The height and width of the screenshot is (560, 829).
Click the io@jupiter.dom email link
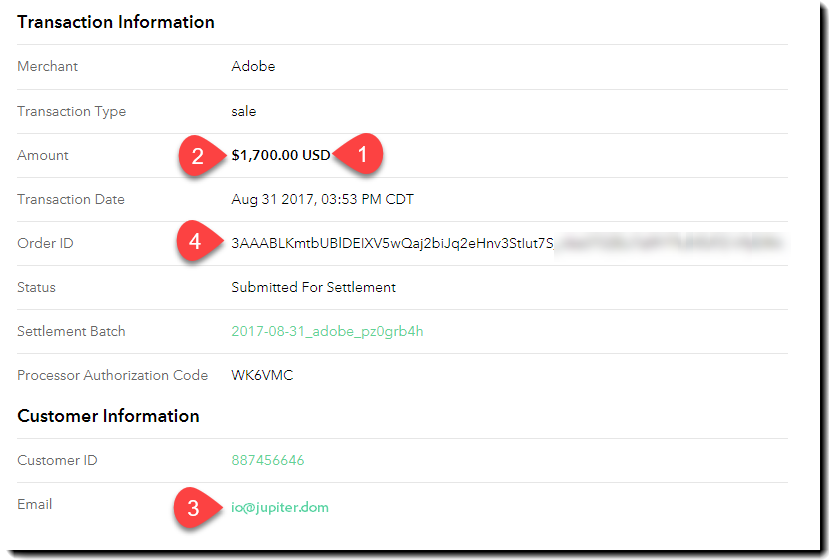pyautogui.click(x=280, y=507)
